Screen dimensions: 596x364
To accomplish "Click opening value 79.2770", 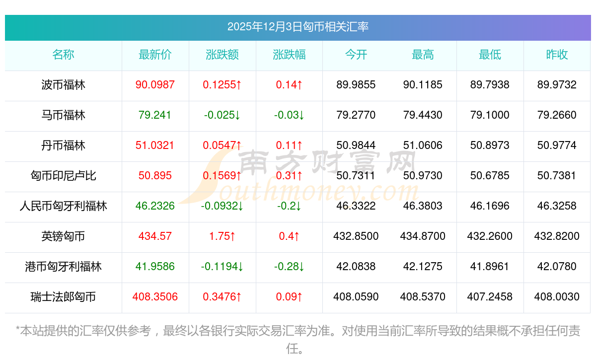I will point(356,115).
